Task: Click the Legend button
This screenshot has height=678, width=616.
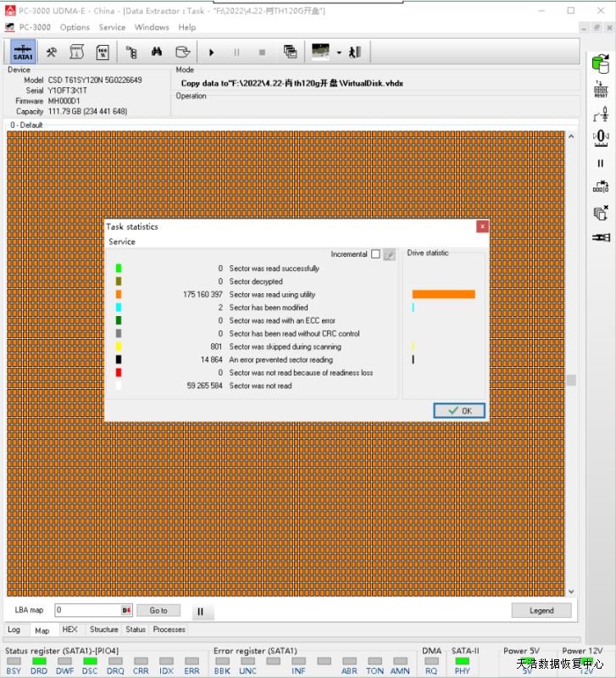Action: [541, 610]
